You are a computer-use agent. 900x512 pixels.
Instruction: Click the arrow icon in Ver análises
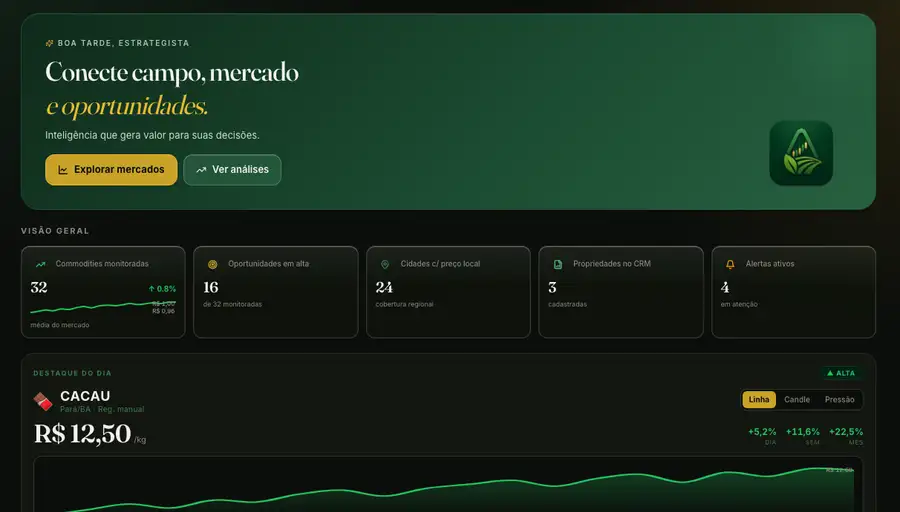[201, 170]
